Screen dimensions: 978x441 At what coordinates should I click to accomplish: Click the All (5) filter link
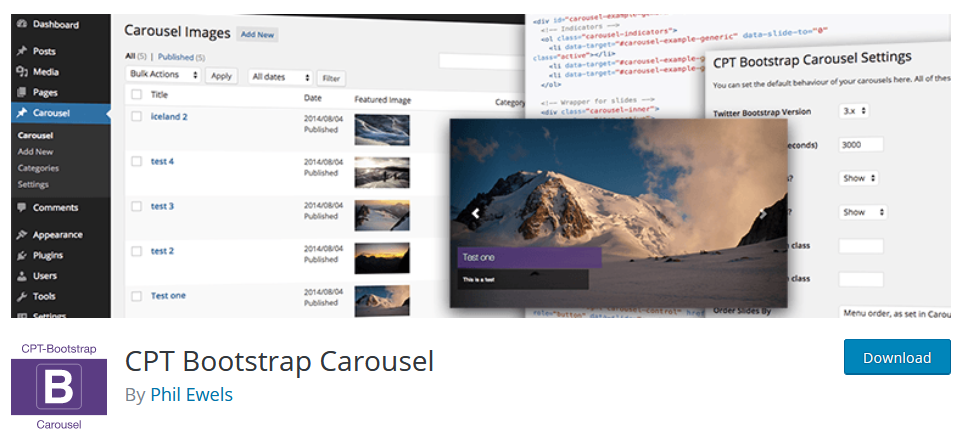coord(136,56)
